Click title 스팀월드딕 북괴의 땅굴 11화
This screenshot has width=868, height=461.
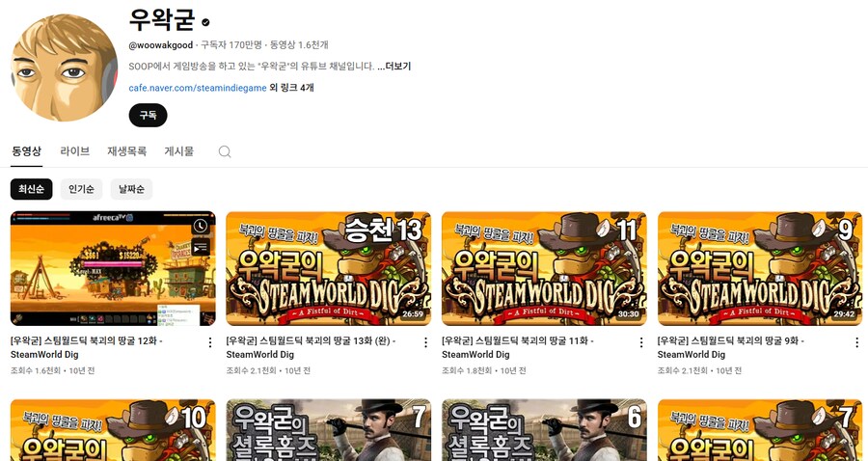point(518,347)
